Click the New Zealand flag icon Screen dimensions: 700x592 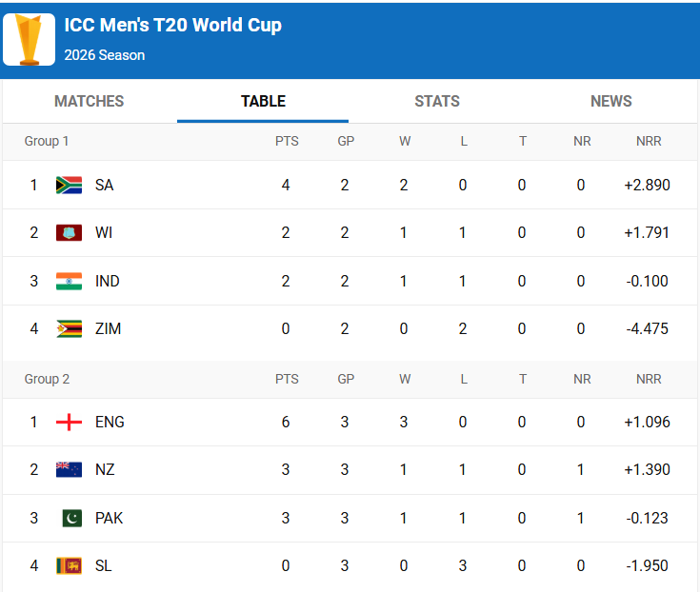pyautogui.click(x=69, y=469)
